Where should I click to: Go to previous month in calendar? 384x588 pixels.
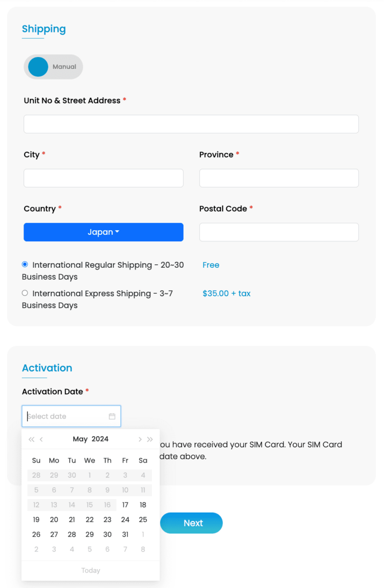click(41, 439)
